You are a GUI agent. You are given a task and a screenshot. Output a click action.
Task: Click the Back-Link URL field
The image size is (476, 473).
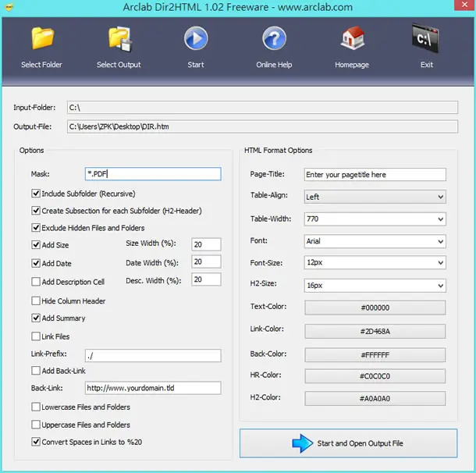(153, 388)
